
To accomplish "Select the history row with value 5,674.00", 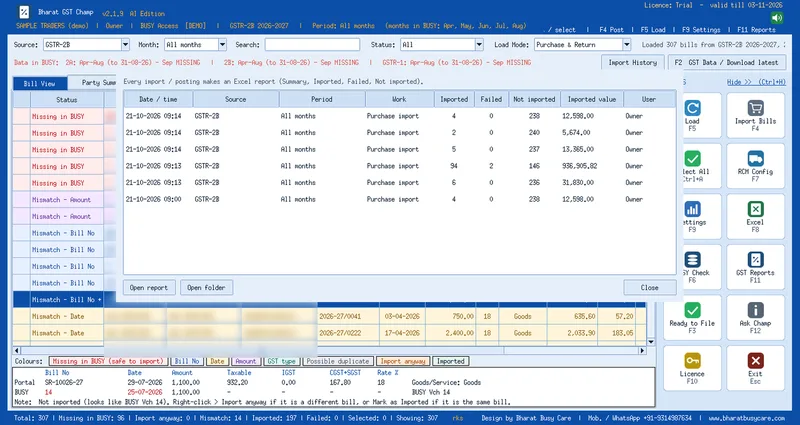I will point(399,133).
